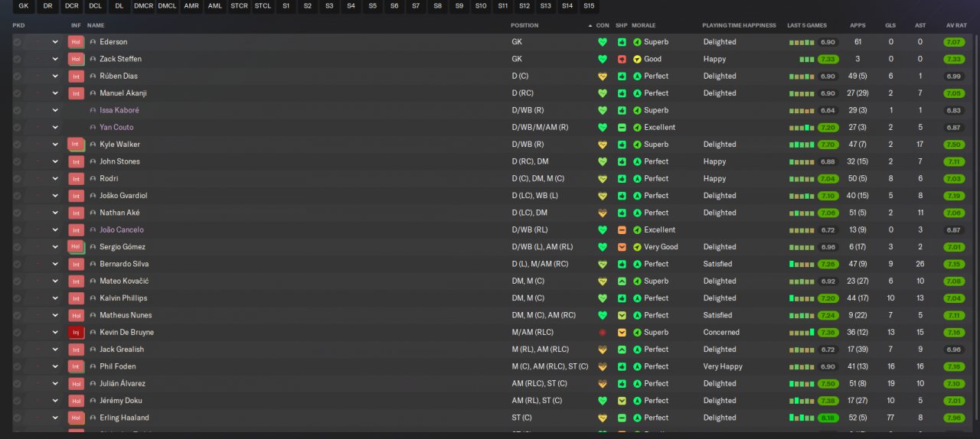Click Zack Steffen's red match sharpness icon
Screen dimensions: 980x439
pyautogui.click(x=622, y=59)
